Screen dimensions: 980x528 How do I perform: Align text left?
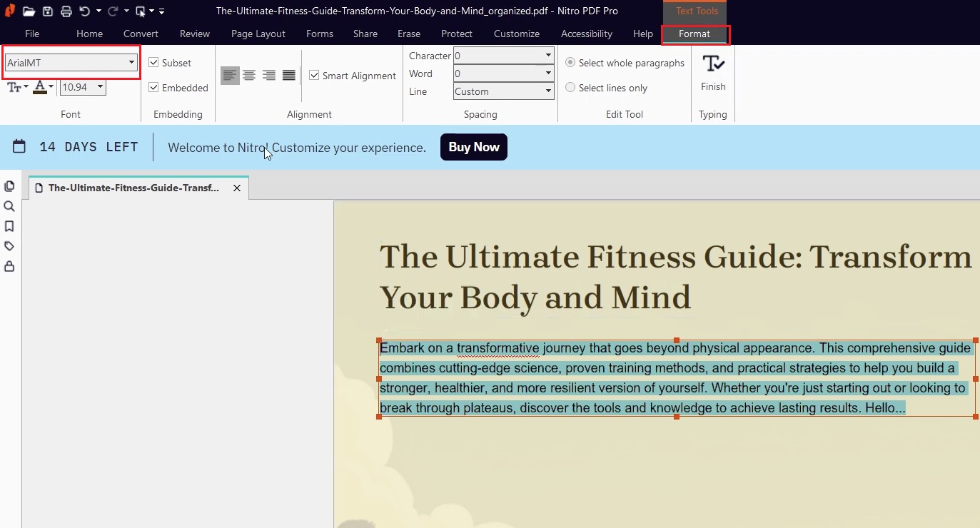230,75
